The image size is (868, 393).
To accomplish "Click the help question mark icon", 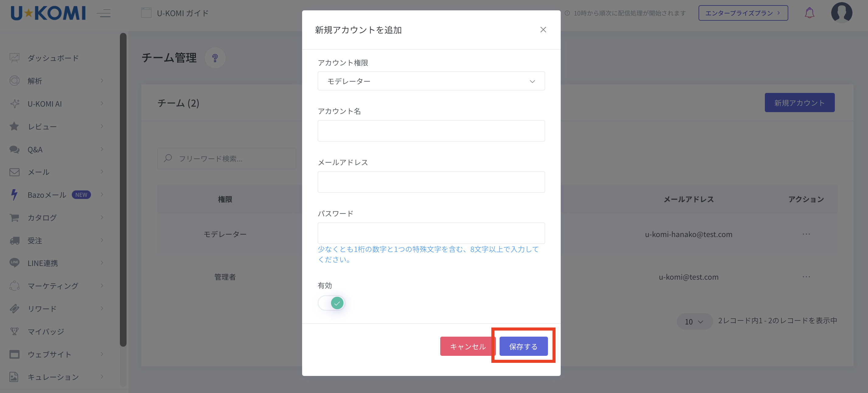I will coord(215,58).
